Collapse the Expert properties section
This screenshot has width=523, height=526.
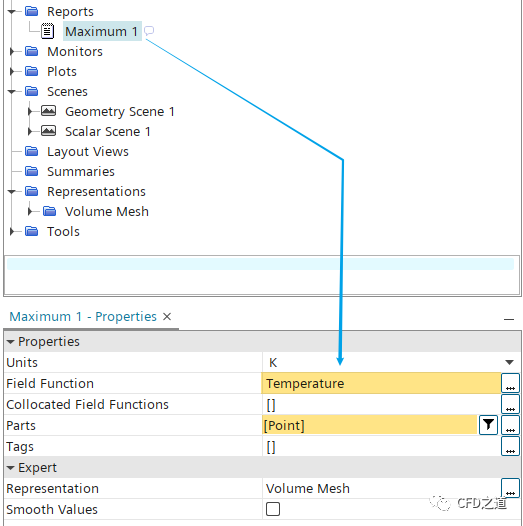pos(10,468)
